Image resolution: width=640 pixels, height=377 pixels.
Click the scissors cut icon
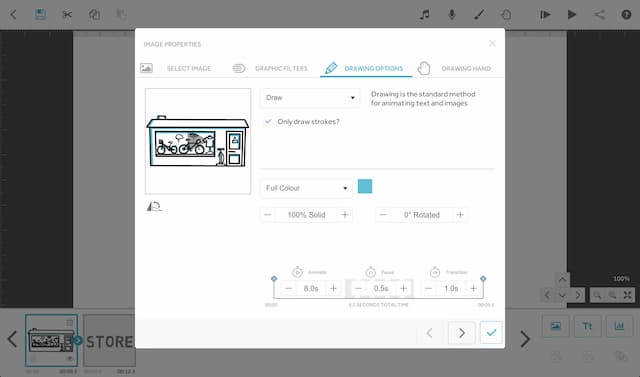pos(67,15)
